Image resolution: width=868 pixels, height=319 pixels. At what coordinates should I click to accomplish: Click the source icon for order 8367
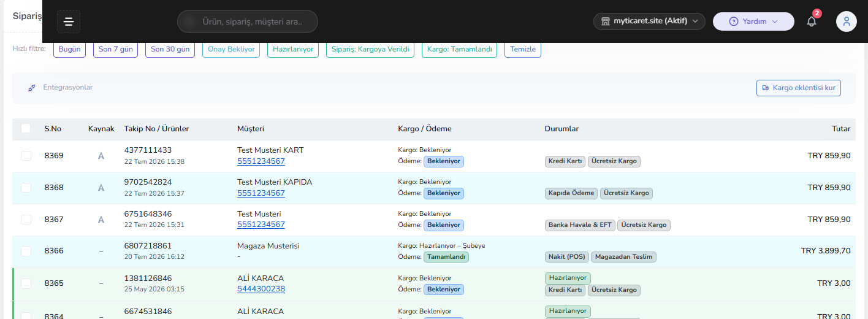(101, 220)
